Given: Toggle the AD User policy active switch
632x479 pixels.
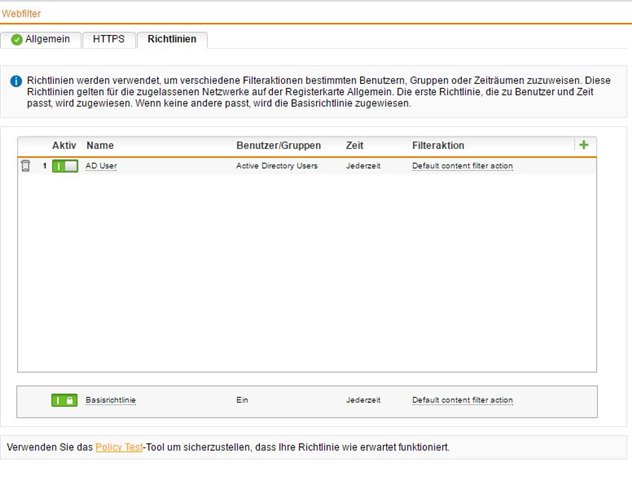Looking at the screenshot, I should 65,166.
